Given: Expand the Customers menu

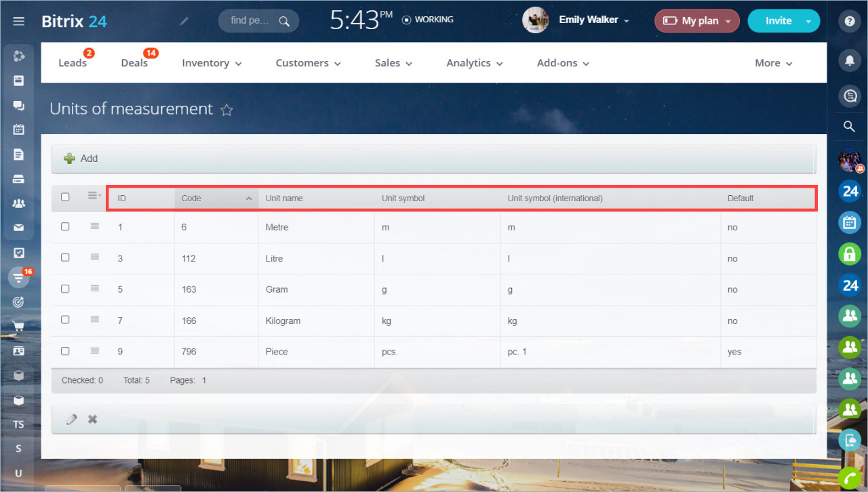Looking at the screenshot, I should 308,63.
